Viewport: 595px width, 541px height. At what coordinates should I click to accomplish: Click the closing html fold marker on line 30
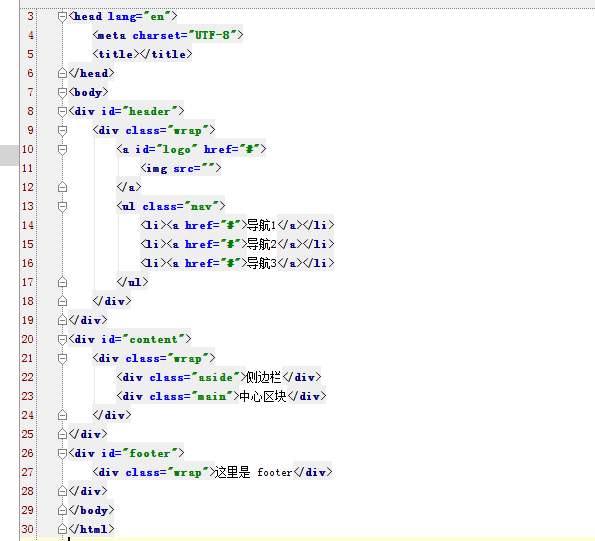coord(63,529)
